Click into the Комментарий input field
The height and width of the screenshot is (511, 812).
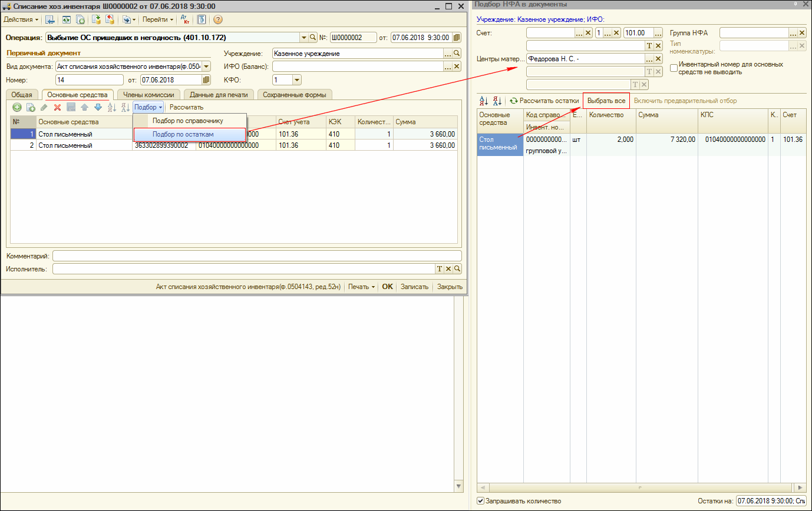[x=257, y=255]
